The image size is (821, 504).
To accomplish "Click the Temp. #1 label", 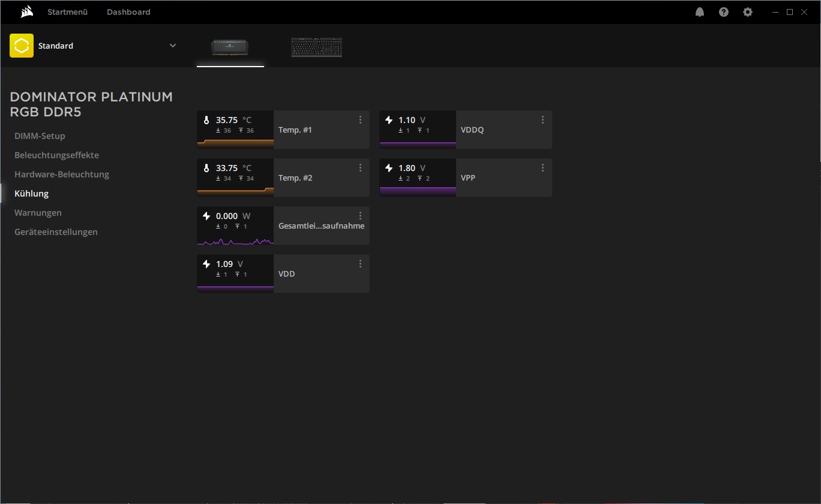I will [x=295, y=130].
